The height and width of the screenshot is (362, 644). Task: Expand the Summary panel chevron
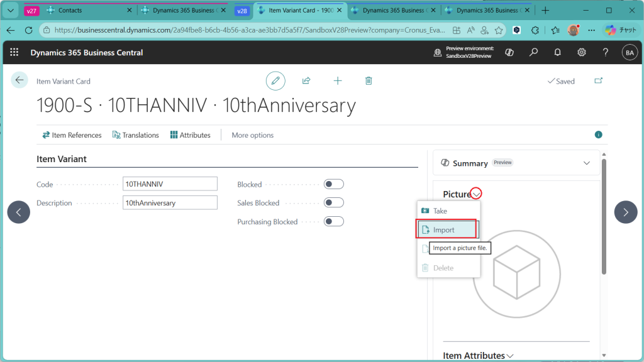coord(586,163)
